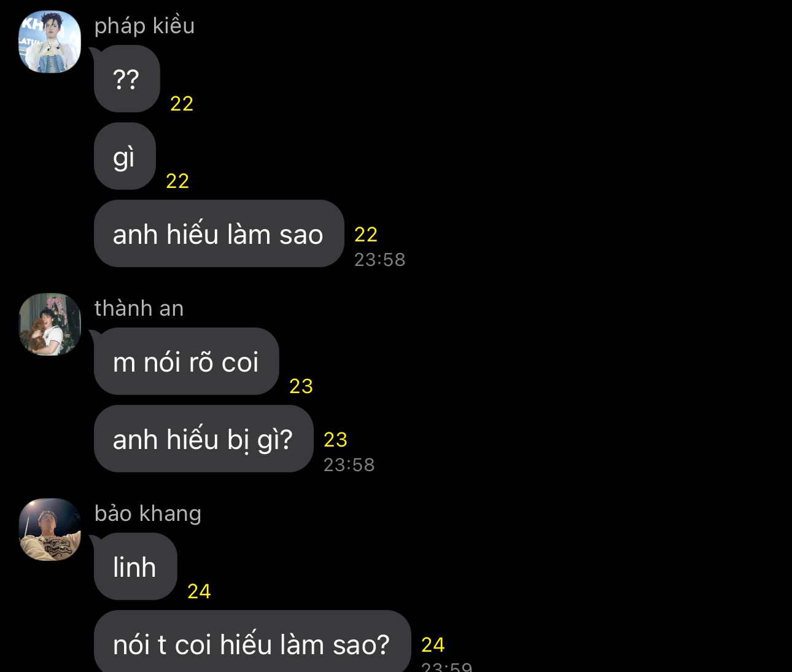Click the "anh hiếu bị gì?" bubble
Image resolution: width=792 pixels, height=672 pixels.
click(203, 439)
